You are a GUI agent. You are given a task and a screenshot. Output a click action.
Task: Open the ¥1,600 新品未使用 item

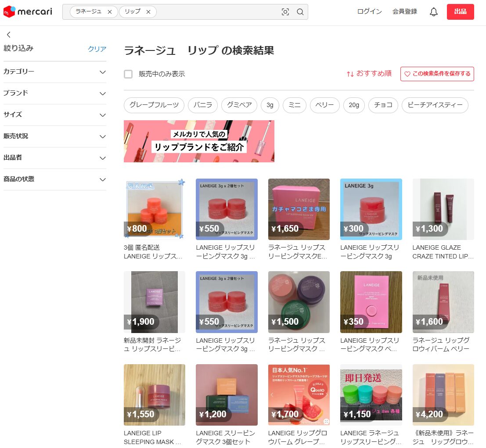tap(443, 302)
